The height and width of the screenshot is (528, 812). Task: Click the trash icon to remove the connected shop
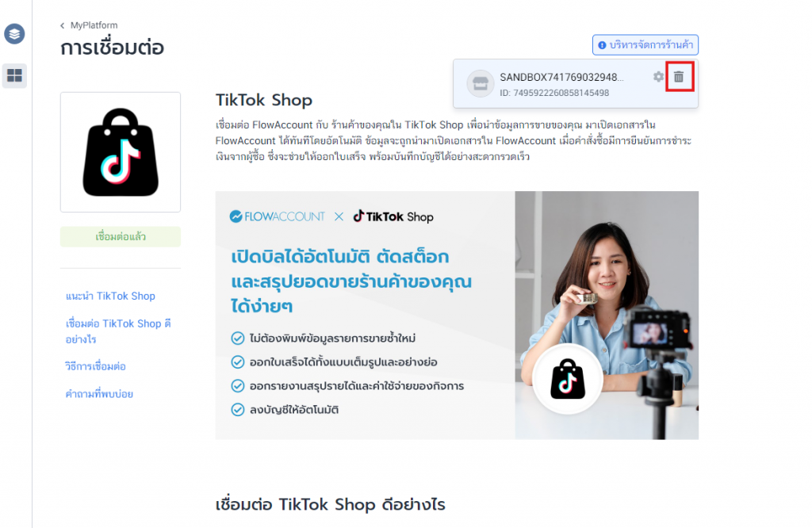679,78
